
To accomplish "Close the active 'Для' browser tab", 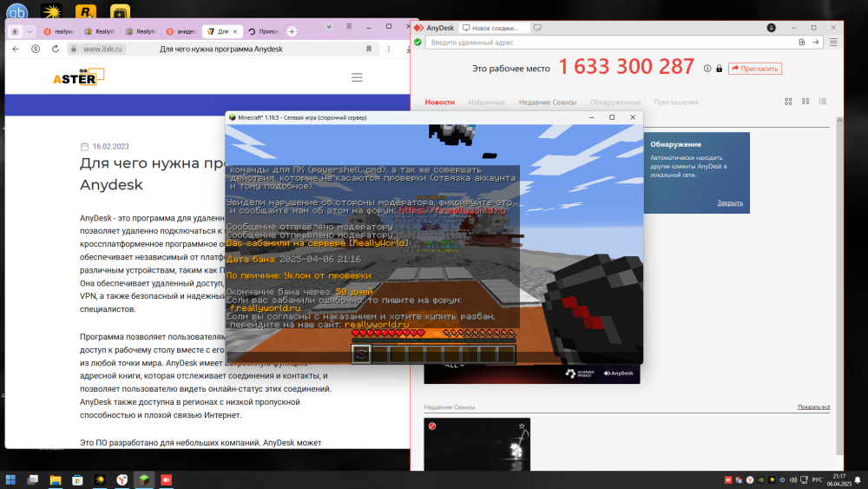I will [x=234, y=31].
